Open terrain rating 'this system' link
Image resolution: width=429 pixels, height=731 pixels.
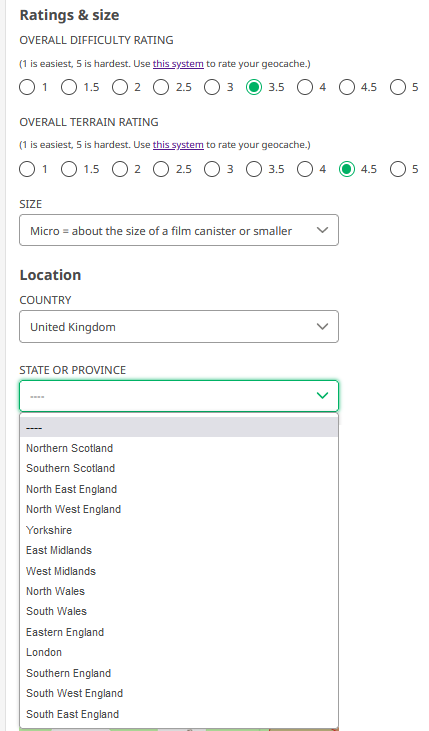click(178, 145)
